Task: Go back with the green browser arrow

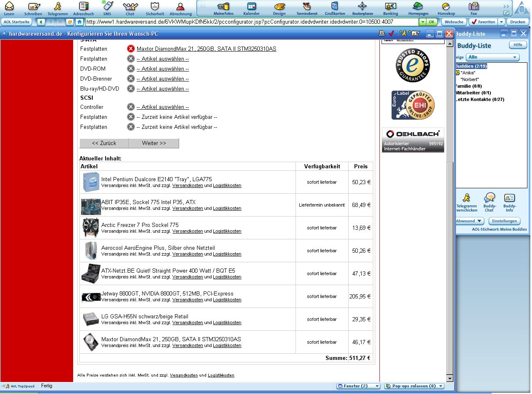Action: coord(41,22)
